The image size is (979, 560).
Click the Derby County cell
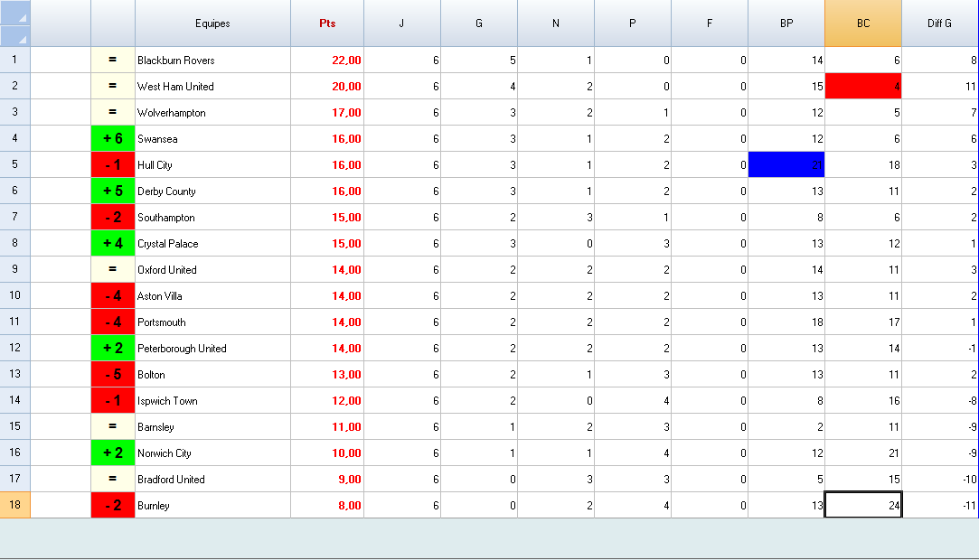point(212,191)
